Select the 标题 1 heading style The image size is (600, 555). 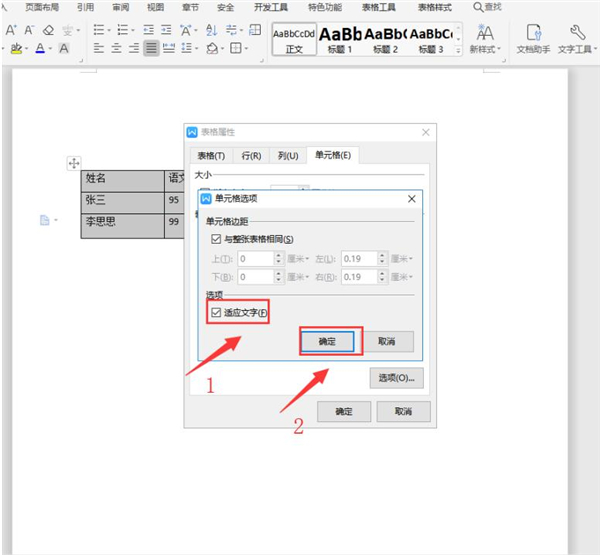338,39
